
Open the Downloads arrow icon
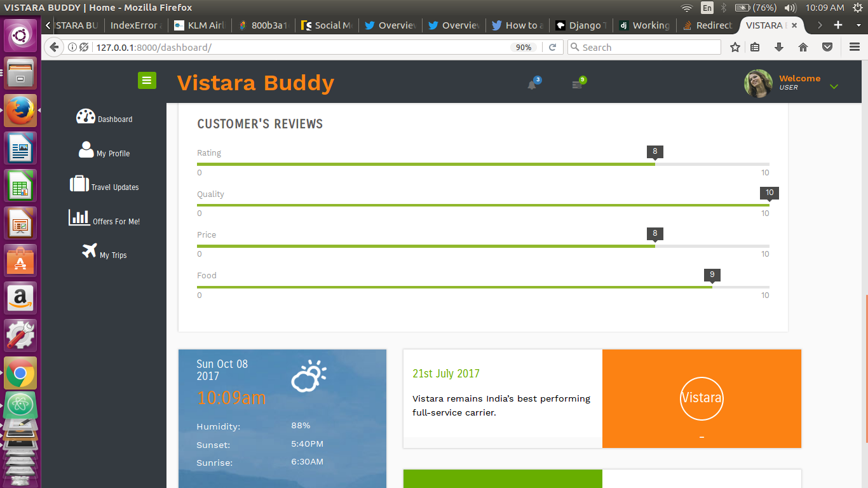pyautogui.click(x=779, y=47)
